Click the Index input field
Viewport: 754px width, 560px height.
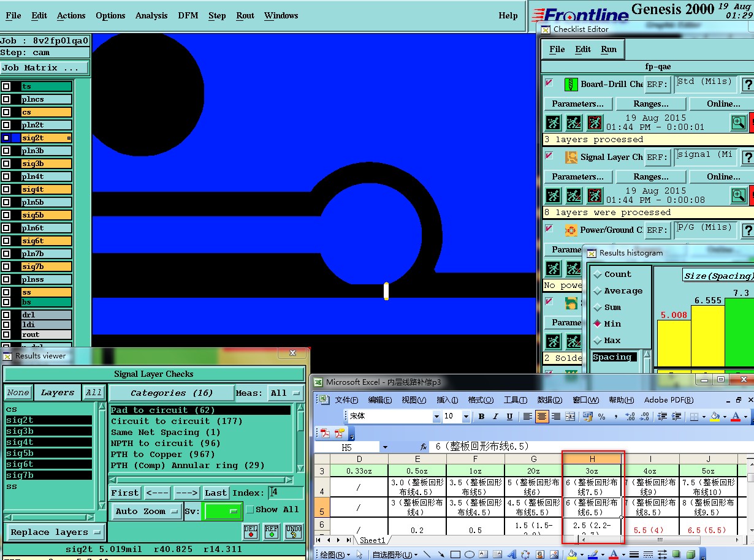coord(286,493)
